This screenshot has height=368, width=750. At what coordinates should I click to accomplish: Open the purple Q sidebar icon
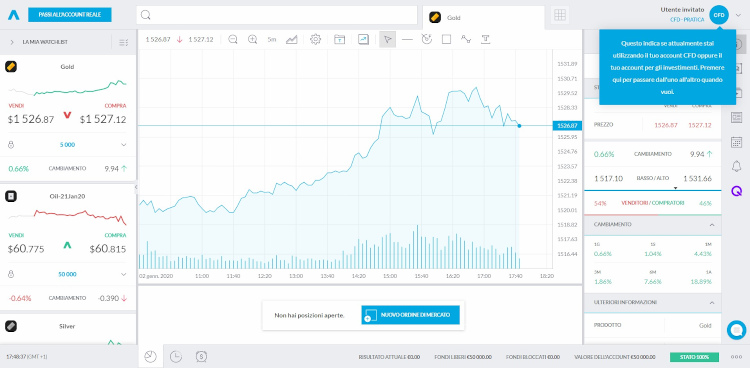737,191
